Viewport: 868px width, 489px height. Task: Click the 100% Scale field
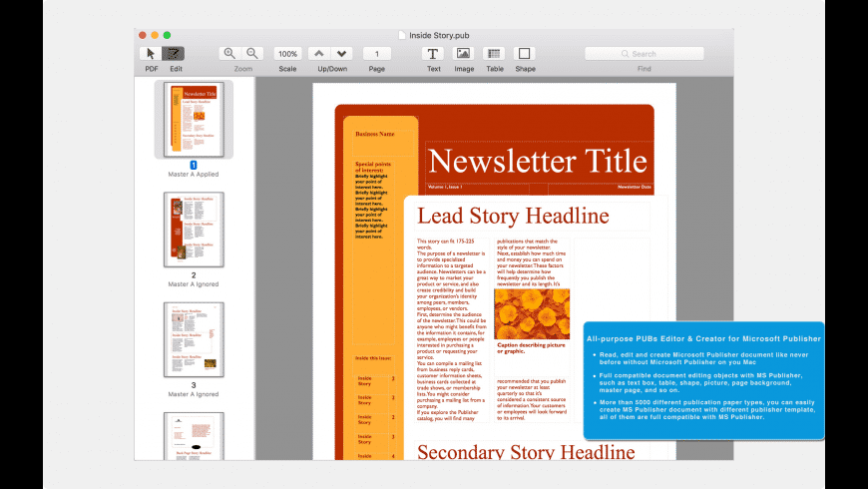pos(287,54)
